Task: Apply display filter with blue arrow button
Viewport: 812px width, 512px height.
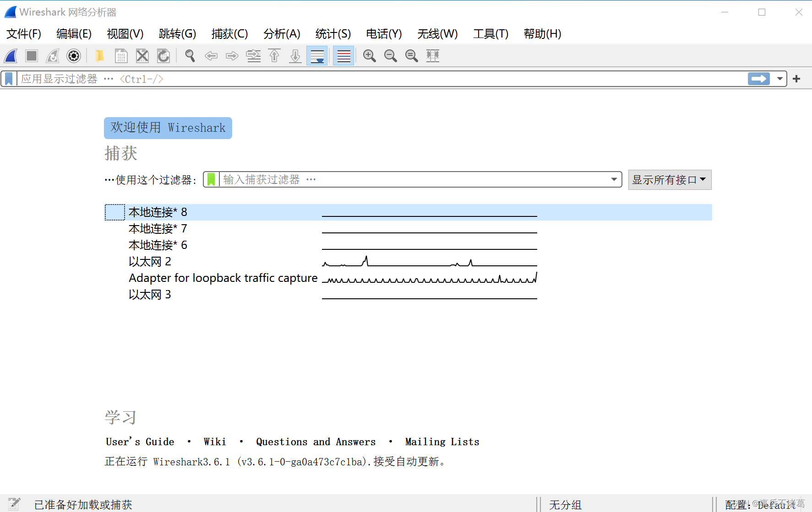Action: [x=759, y=79]
